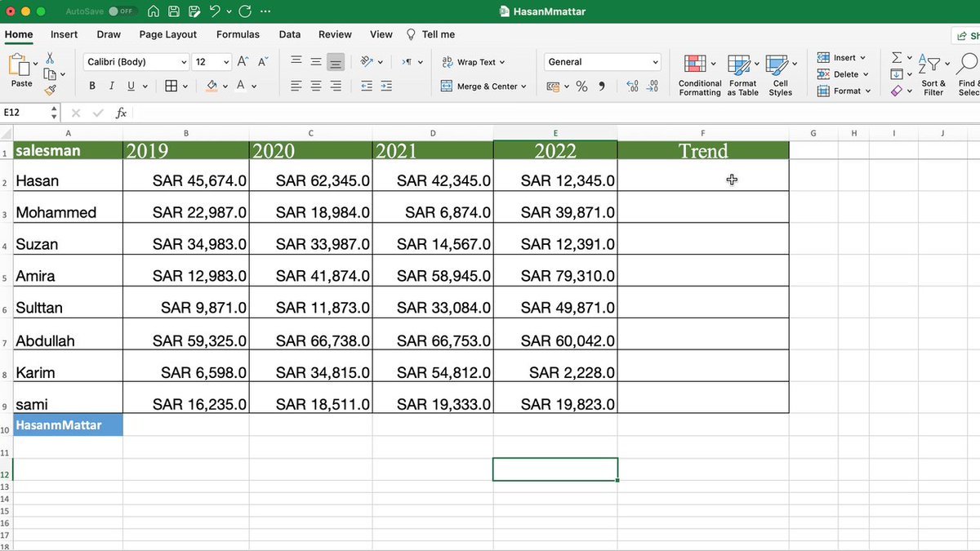The image size is (980, 551).
Task: Switch to the Insert tab
Action: [65, 34]
